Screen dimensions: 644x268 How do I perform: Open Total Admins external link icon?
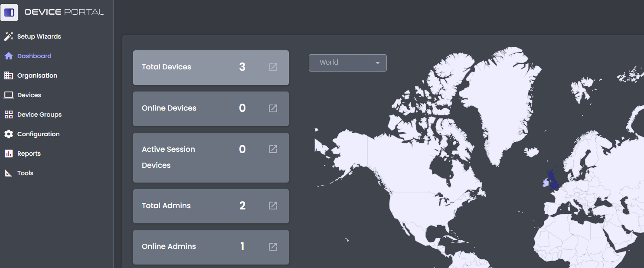(273, 206)
